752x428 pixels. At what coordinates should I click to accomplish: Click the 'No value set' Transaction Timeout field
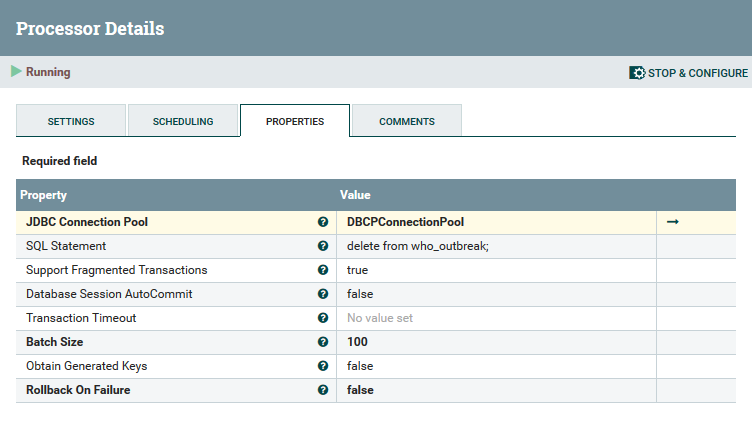380,318
